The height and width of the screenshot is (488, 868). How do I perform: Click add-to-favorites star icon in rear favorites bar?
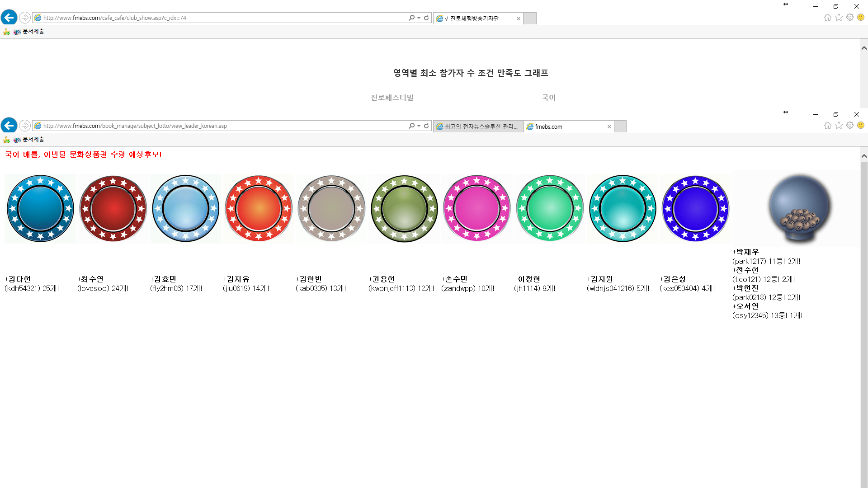click(x=6, y=32)
